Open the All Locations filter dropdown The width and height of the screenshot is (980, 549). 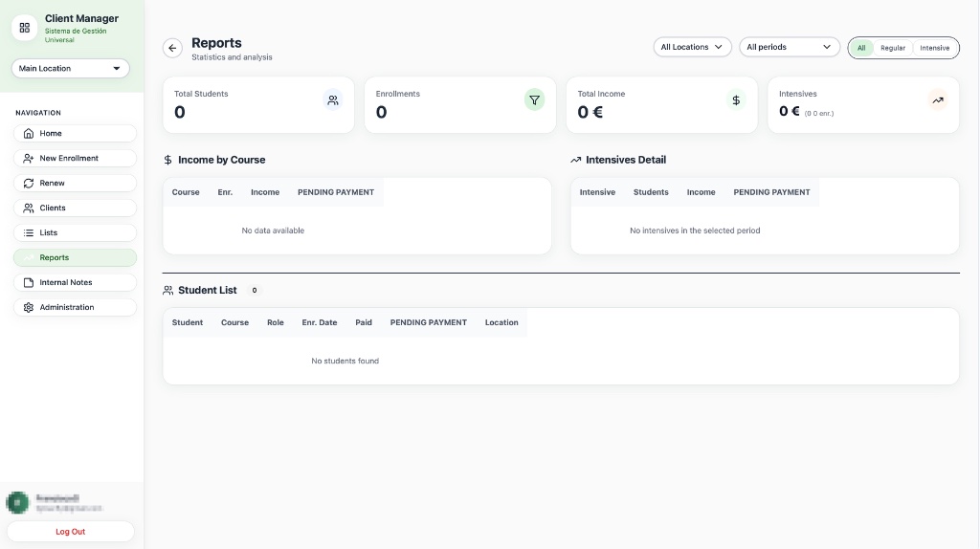pyautogui.click(x=693, y=47)
